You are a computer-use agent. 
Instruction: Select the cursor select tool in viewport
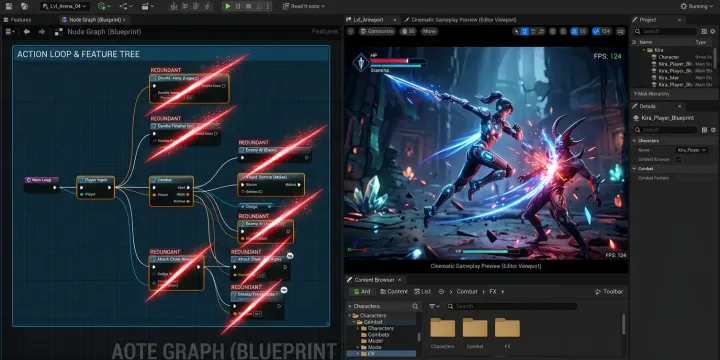click(516, 31)
